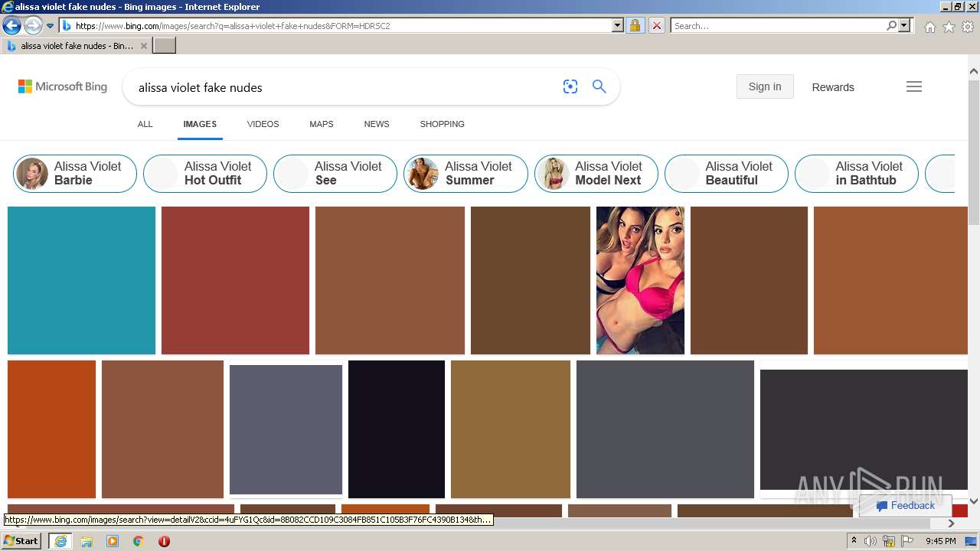Click the 9:45 PM taskbar clock

941,541
